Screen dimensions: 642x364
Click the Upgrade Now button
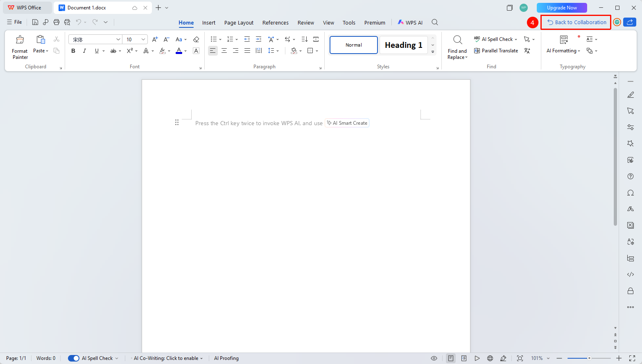(x=562, y=8)
